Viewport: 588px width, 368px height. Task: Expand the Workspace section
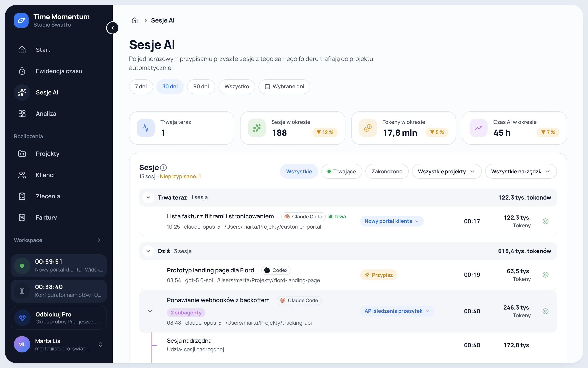pos(99,240)
